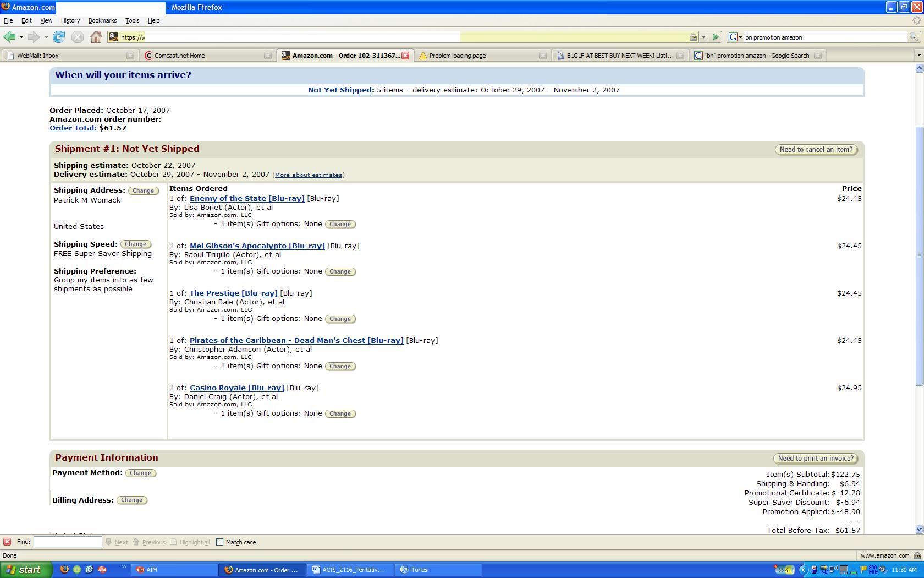Viewport: 924px width, 578px height.
Task: Click Need to print an invoice button
Action: (x=816, y=459)
